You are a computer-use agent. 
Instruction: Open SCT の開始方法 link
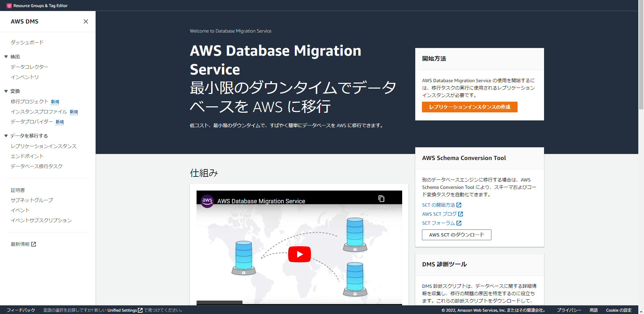tap(438, 205)
